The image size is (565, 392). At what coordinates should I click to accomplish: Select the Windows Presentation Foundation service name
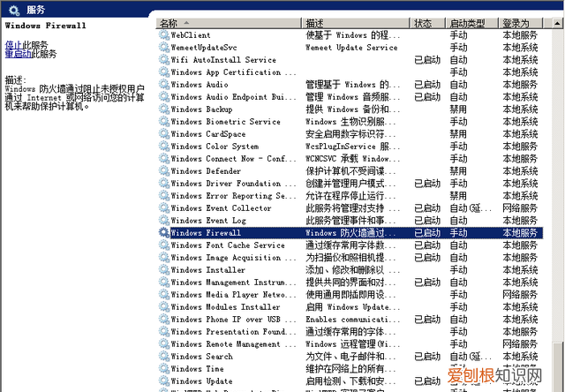[x=233, y=331]
